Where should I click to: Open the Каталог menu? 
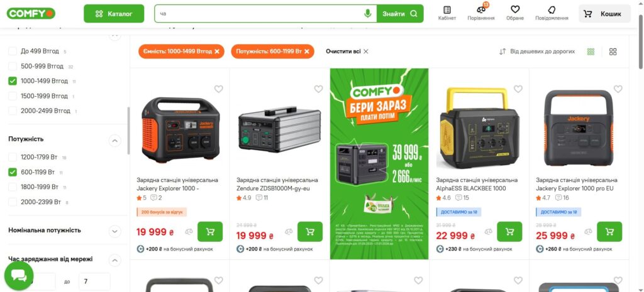click(114, 14)
